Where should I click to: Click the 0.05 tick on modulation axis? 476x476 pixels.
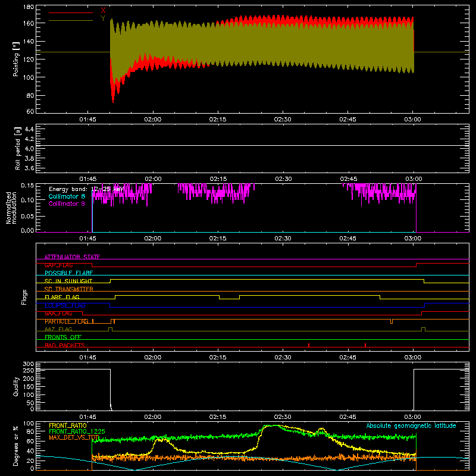27,216
